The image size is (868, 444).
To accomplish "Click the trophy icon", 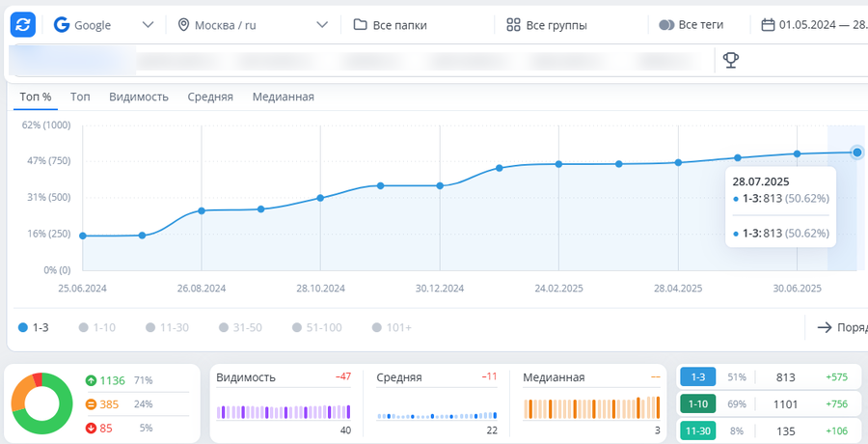I will point(731,61).
